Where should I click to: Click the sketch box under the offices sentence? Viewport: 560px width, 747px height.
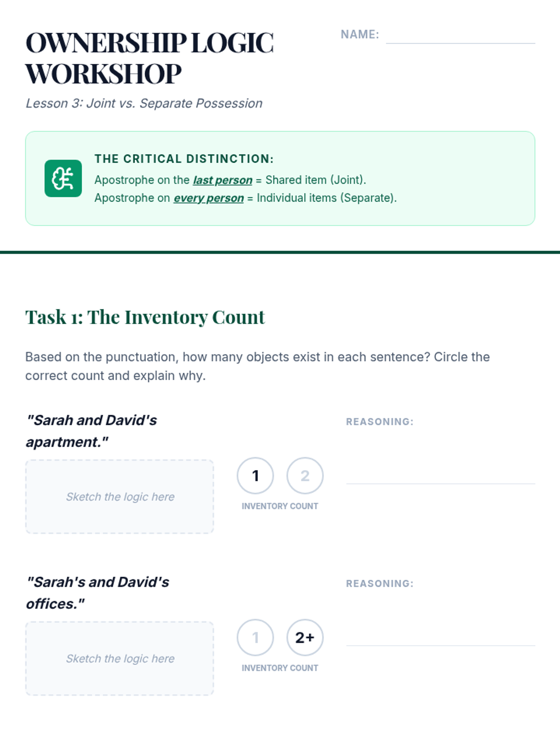pos(119,659)
